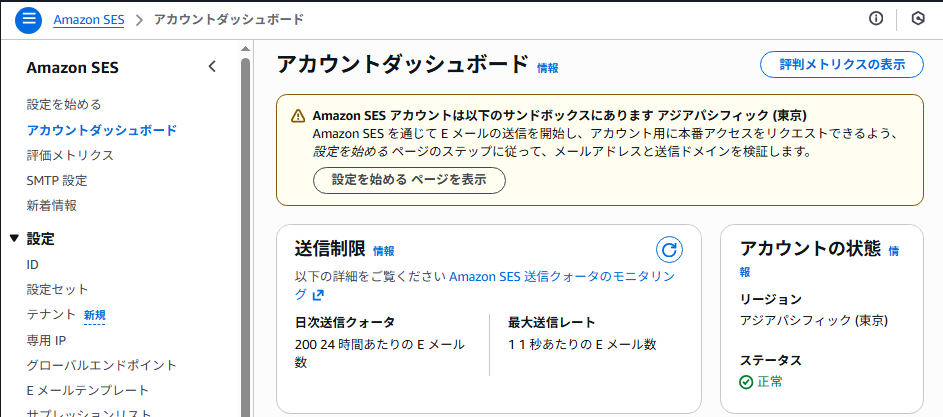The image size is (943, 417).
Task: Click the sidebar vertical scrollbar
Action: [246, 230]
